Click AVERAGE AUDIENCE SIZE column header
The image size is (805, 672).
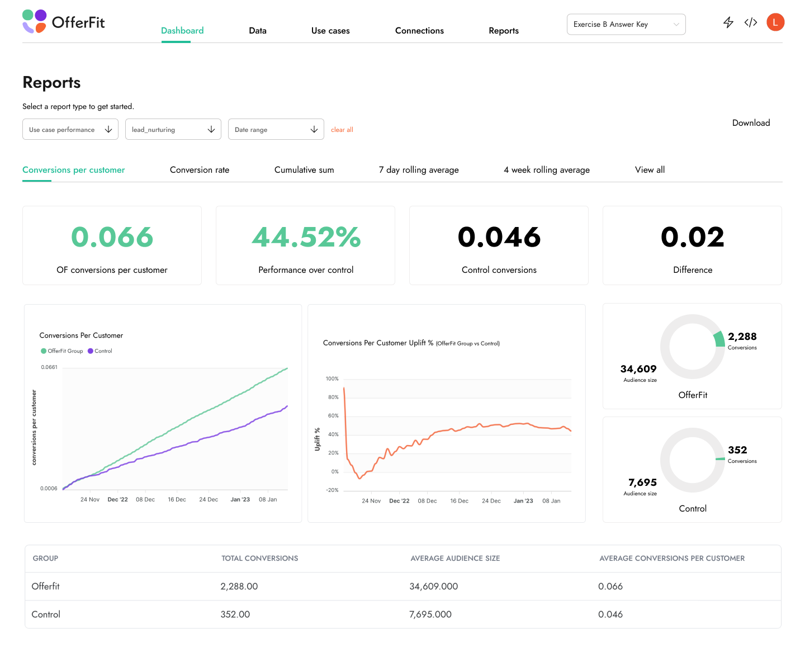(x=455, y=559)
